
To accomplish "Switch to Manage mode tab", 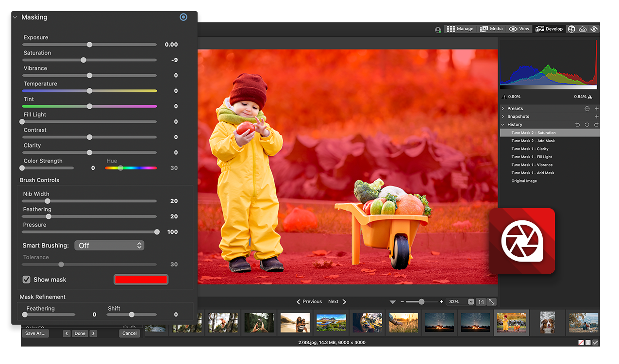I will click(x=460, y=29).
